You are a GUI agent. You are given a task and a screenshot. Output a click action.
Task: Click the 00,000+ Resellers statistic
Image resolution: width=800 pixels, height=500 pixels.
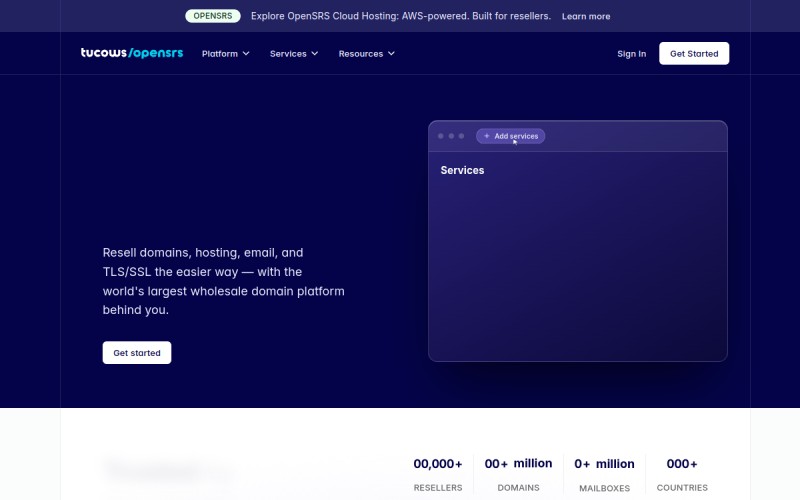(x=438, y=474)
